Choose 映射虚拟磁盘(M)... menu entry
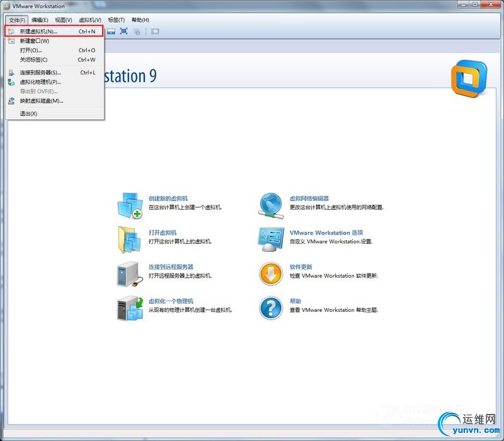 [54, 101]
